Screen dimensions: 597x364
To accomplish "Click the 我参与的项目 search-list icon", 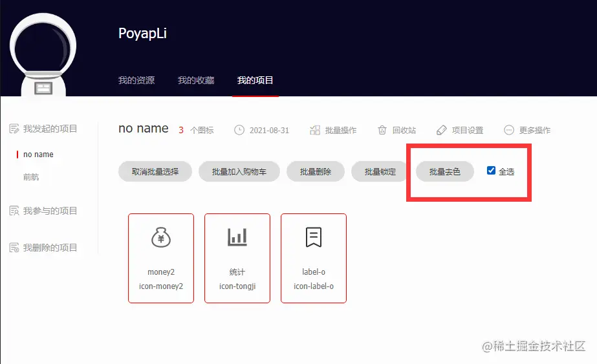I will tap(14, 211).
